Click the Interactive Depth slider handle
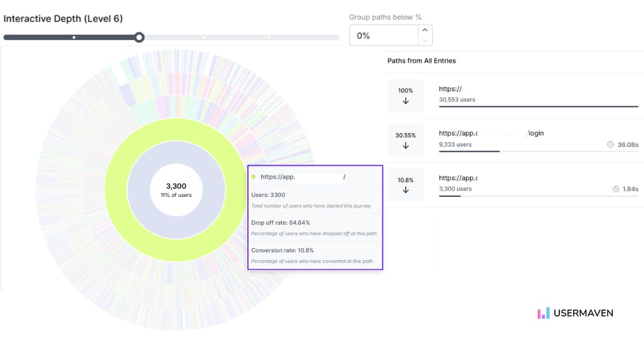 (x=139, y=37)
